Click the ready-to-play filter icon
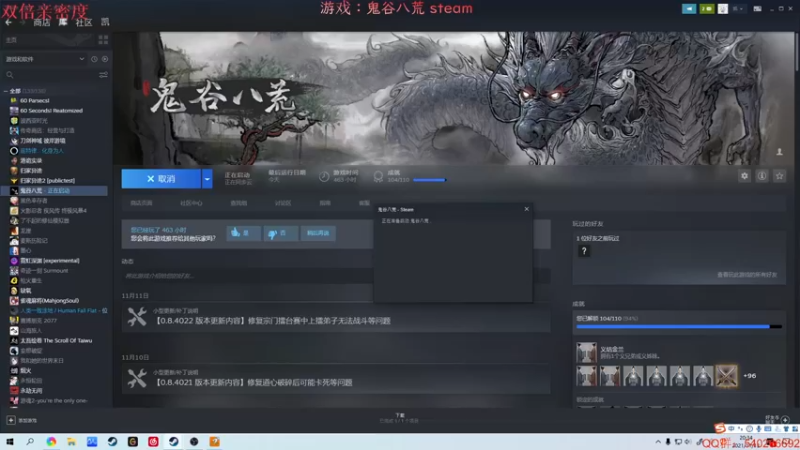Image resolution: width=800 pixels, height=450 pixels. point(105,59)
